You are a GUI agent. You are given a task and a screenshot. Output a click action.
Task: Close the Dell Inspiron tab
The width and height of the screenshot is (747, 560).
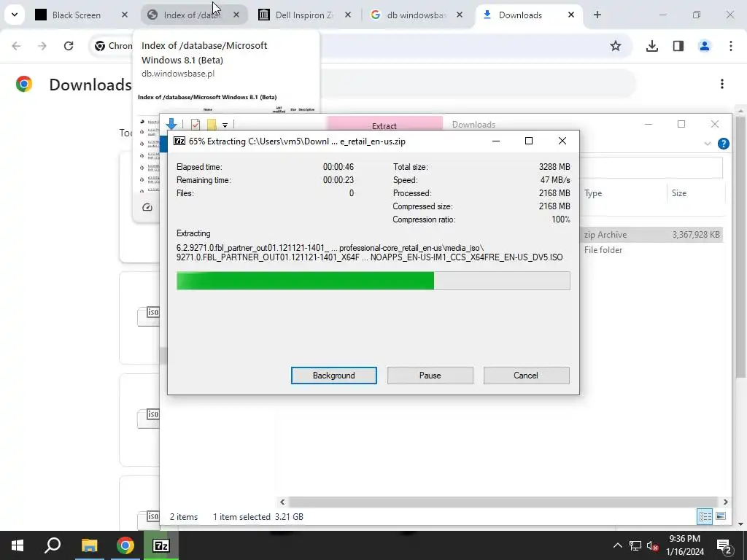click(348, 15)
